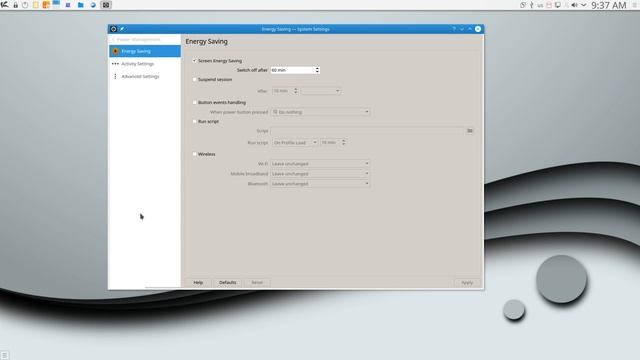The width and height of the screenshot is (640, 360).
Task: Click the Apply button
Action: pos(467,282)
